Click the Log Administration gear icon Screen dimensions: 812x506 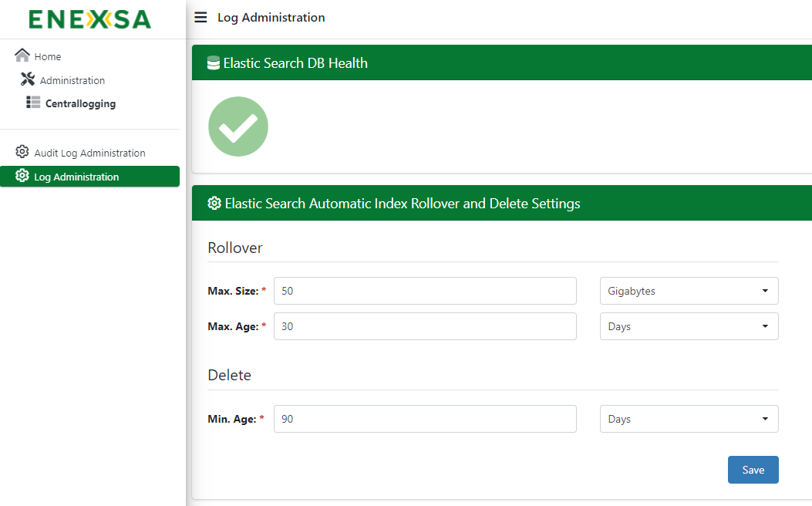pyautogui.click(x=22, y=176)
